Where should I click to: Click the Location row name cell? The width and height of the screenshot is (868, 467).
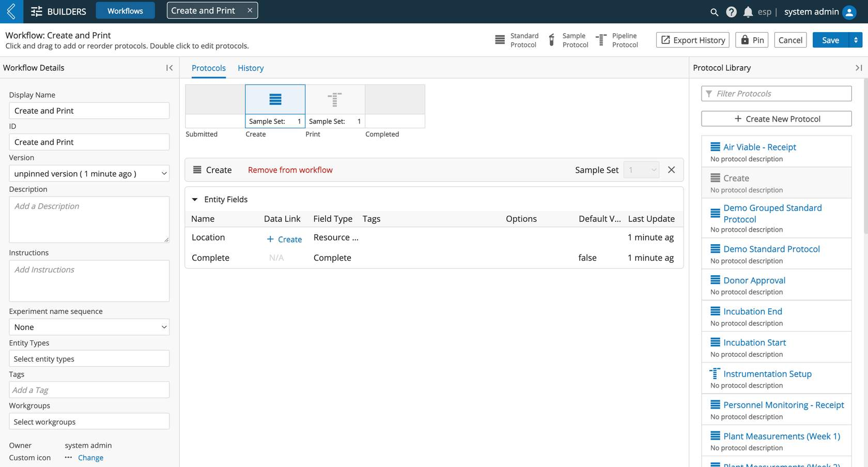tap(208, 237)
